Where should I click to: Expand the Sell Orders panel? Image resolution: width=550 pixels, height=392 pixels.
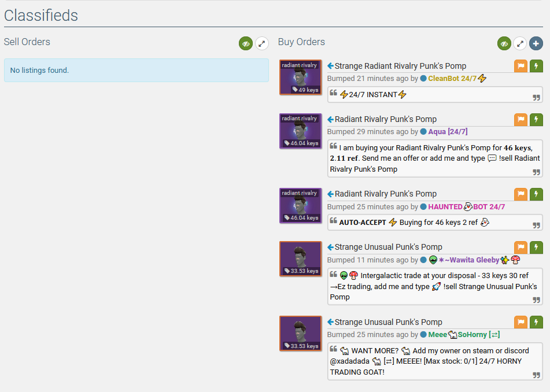[261, 44]
